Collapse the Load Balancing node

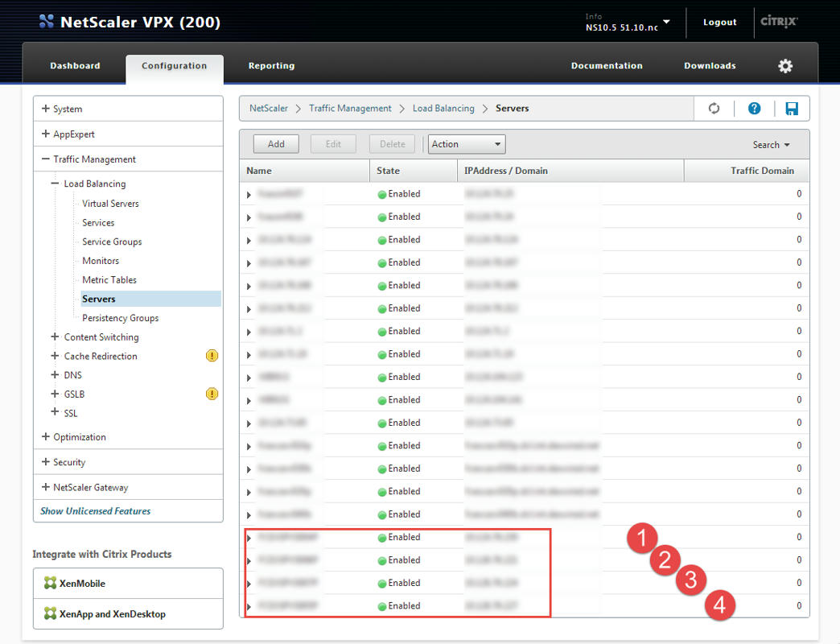tap(55, 184)
